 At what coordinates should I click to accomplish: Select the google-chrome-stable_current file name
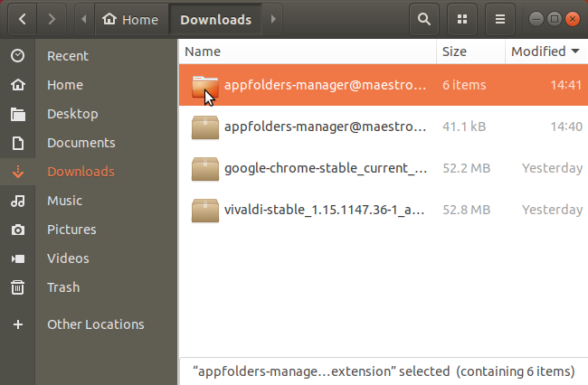coord(326,168)
